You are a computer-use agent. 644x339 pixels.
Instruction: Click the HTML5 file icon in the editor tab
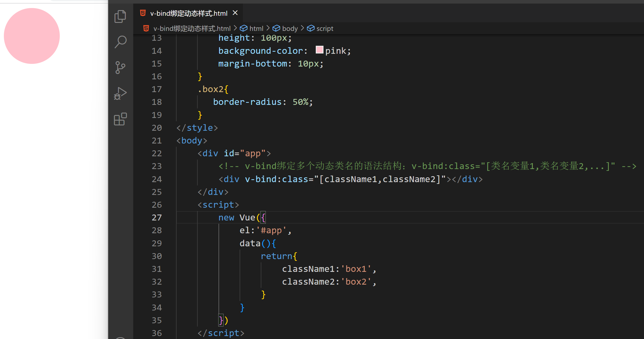tap(143, 13)
